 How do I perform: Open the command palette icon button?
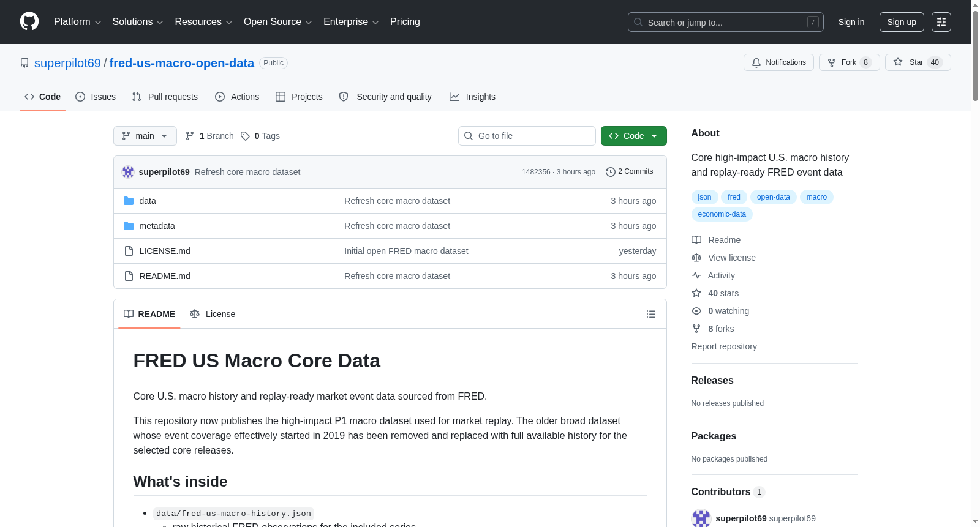point(941,22)
